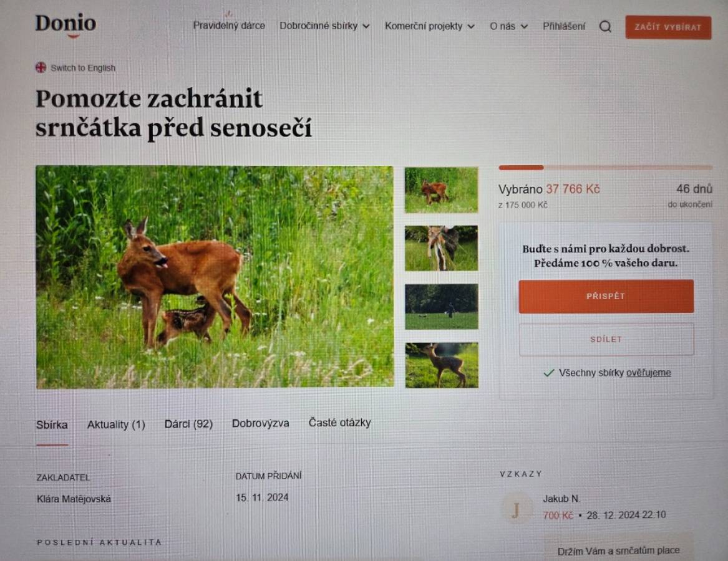Screen dimensions: 728x561
Task: Click the SDÍLET share button
Action: click(606, 339)
